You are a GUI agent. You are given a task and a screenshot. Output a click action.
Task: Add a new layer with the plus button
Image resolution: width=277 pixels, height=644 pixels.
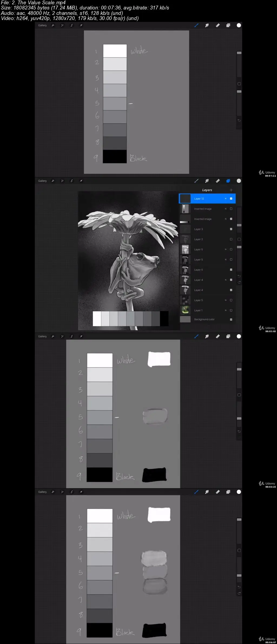click(231, 190)
